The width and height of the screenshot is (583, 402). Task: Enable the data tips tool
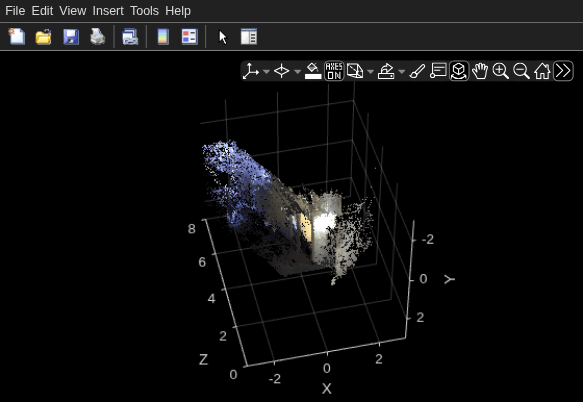click(438, 71)
